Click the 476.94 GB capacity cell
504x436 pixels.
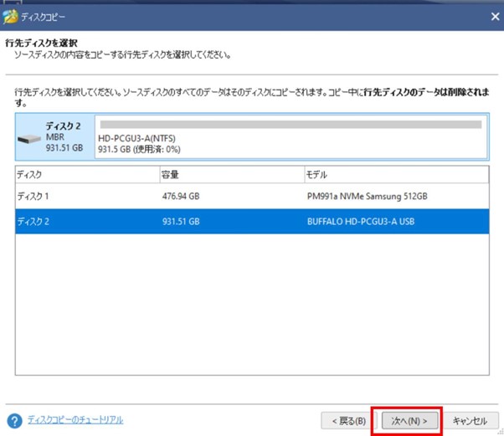tap(181, 196)
